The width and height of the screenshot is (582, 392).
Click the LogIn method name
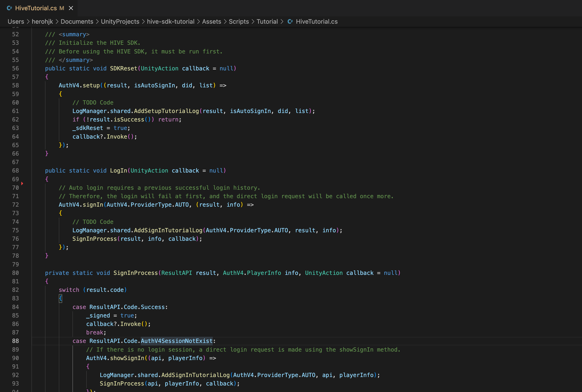coord(119,171)
